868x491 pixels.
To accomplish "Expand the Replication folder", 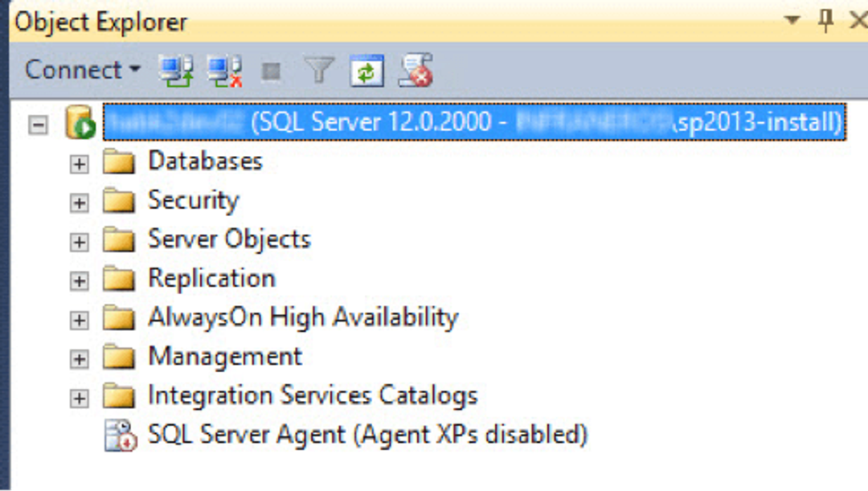I will [x=79, y=281].
